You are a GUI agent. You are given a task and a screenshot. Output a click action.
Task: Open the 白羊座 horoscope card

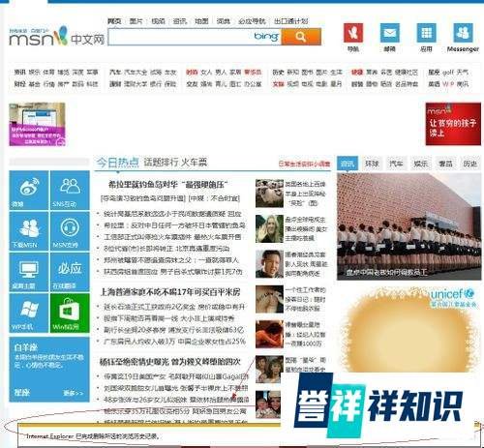49,370
